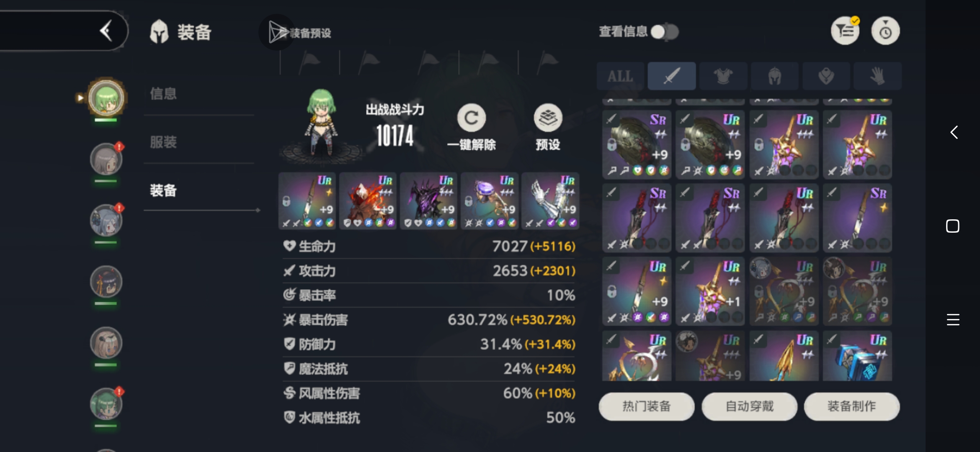This screenshot has height=452, width=980.
Task: Click the 自动穿戴 button
Action: click(x=749, y=406)
